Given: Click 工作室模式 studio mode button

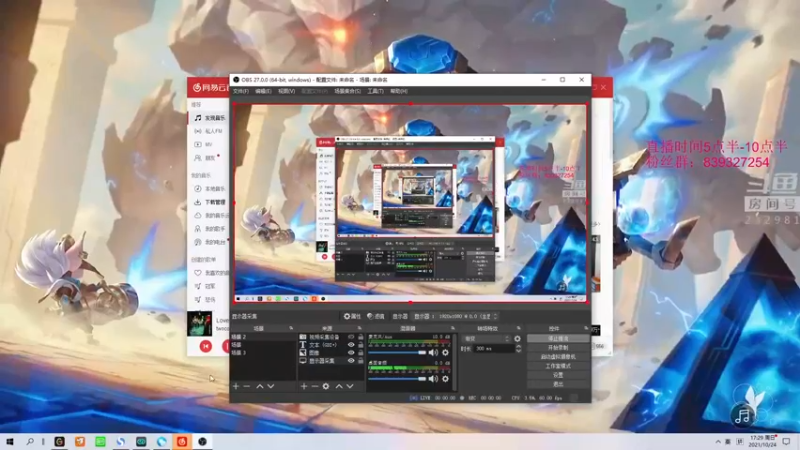Looking at the screenshot, I should click(x=558, y=366).
